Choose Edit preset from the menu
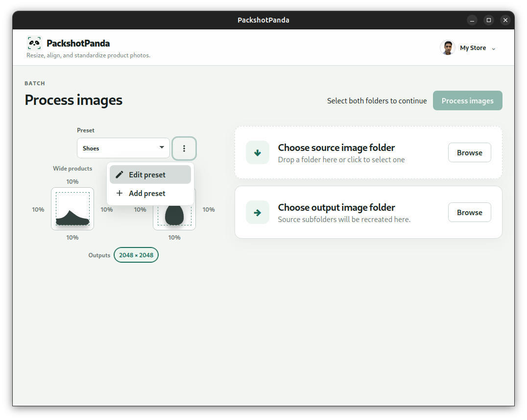Image resolution: width=527 pixels, height=420 pixels. (x=150, y=174)
